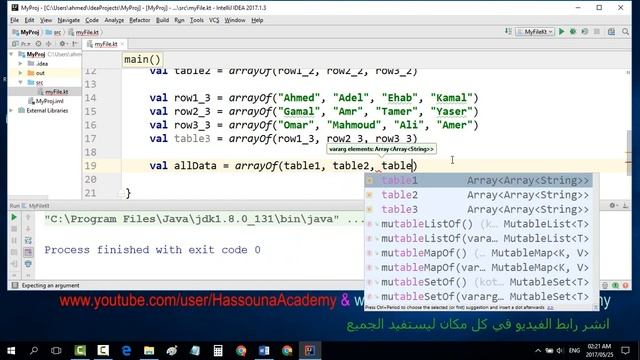This screenshot has height=360, width=640.
Task: Toggle soft-wrap icon in Run panel
Action: point(28,240)
